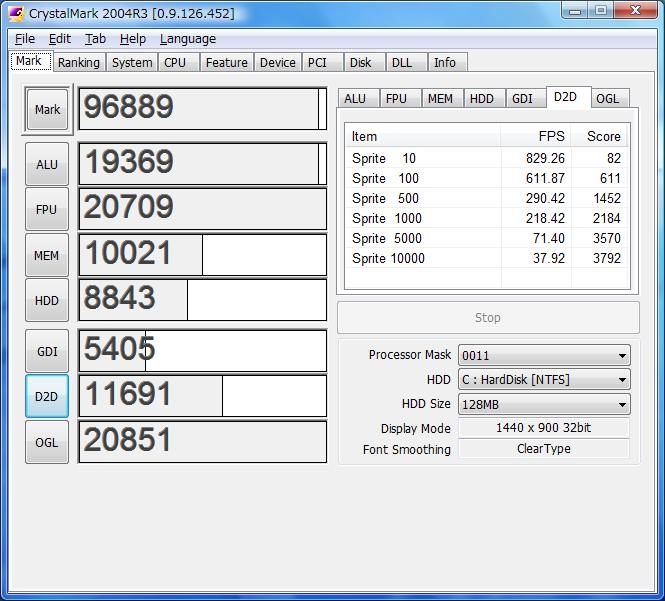Select the Sprite 5000 result row
The height and width of the screenshot is (601, 665).
[x=487, y=238]
